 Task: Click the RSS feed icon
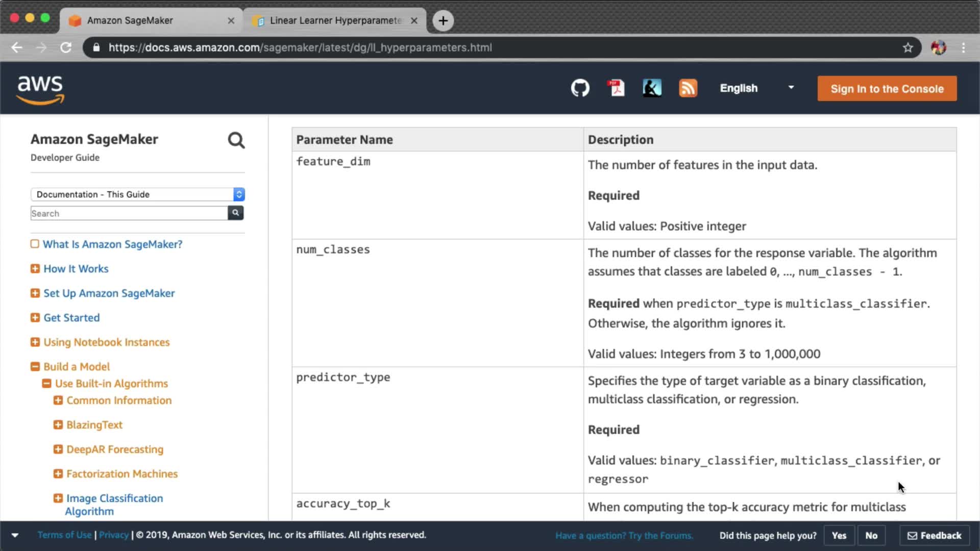(688, 88)
